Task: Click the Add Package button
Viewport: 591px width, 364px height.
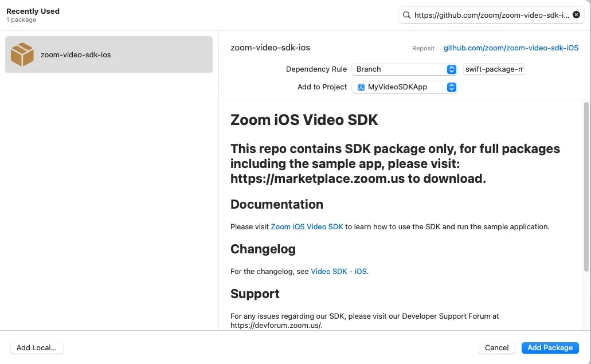Action: (549, 347)
